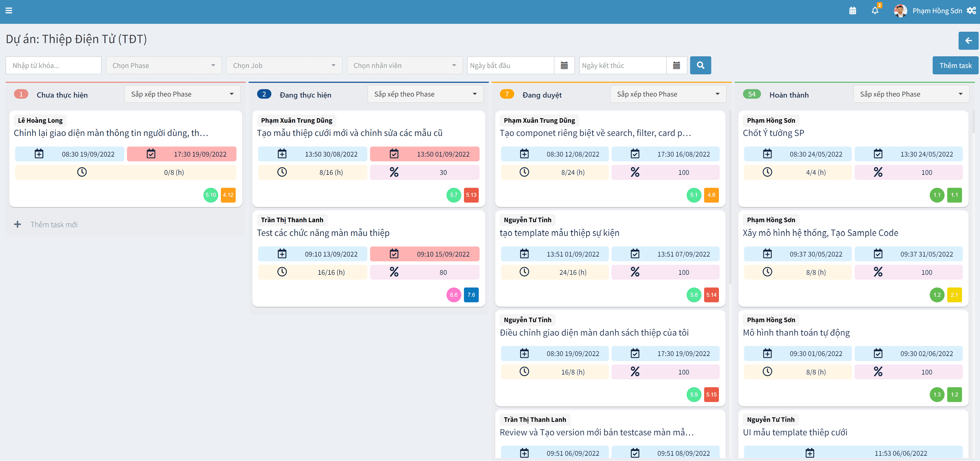Click pink 6.6 badge on Test task

(x=453, y=295)
